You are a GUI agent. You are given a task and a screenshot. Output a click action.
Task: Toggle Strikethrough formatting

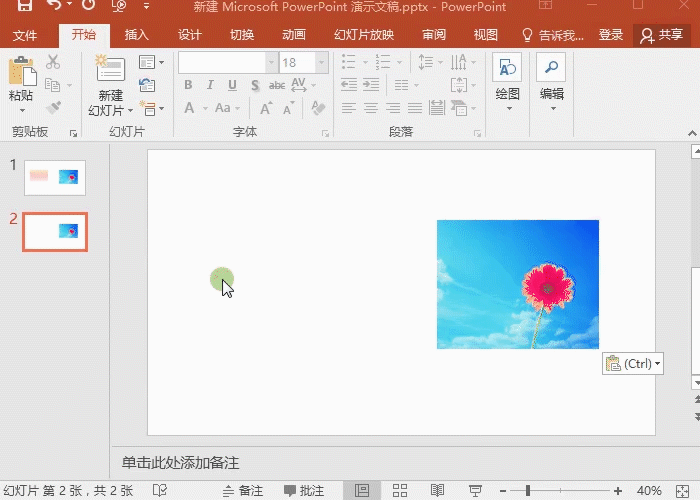click(277, 85)
